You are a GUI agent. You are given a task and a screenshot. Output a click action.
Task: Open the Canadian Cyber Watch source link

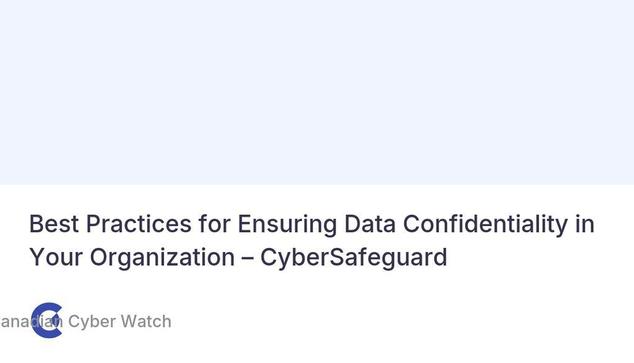85,321
